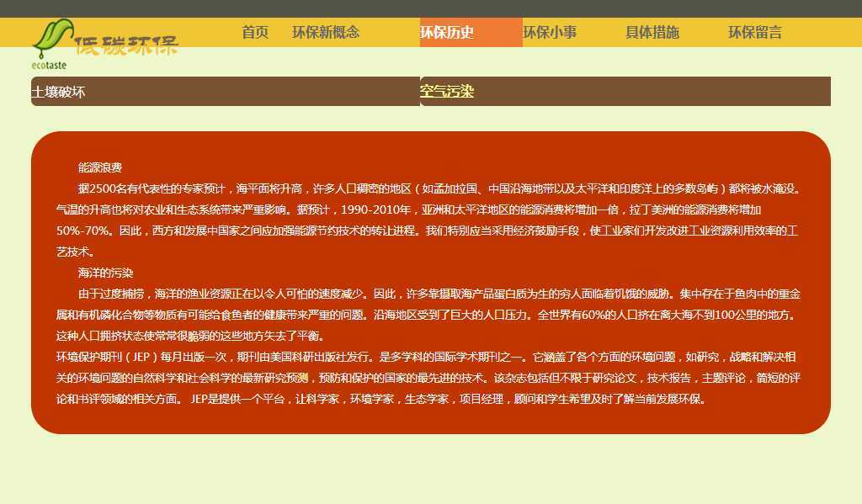Open the 环保新概念 navigation item

pyautogui.click(x=326, y=33)
